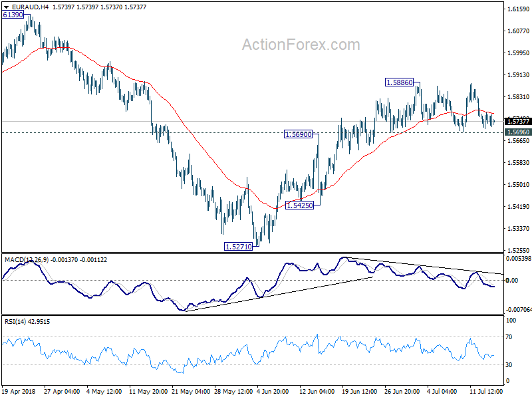Click RSI scale value 30
Image resolution: width=532 pixels, height=399 pixels.
tap(509, 364)
